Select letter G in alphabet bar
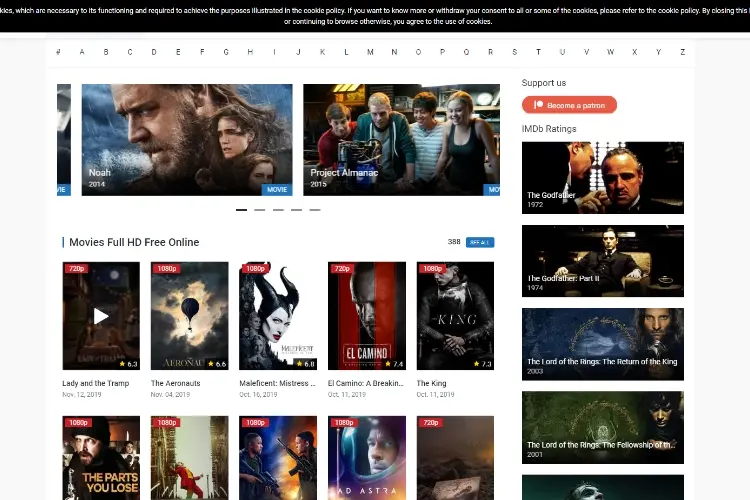 pos(226,52)
